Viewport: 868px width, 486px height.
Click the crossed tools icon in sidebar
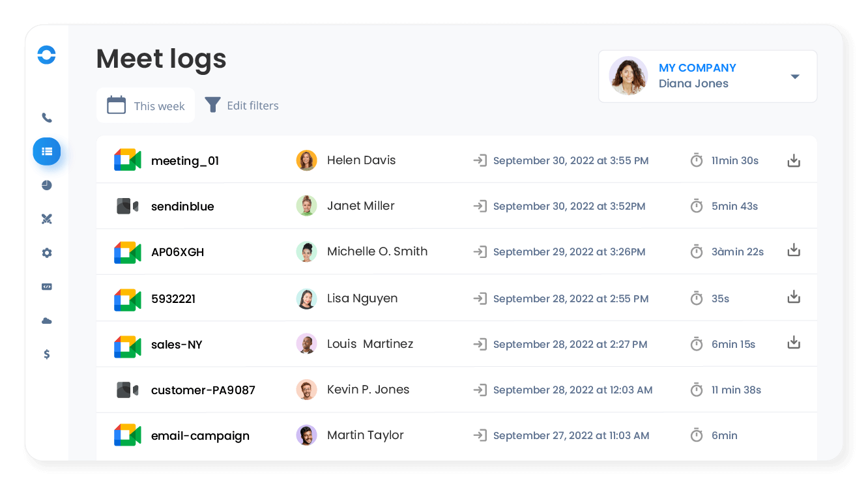coord(46,219)
